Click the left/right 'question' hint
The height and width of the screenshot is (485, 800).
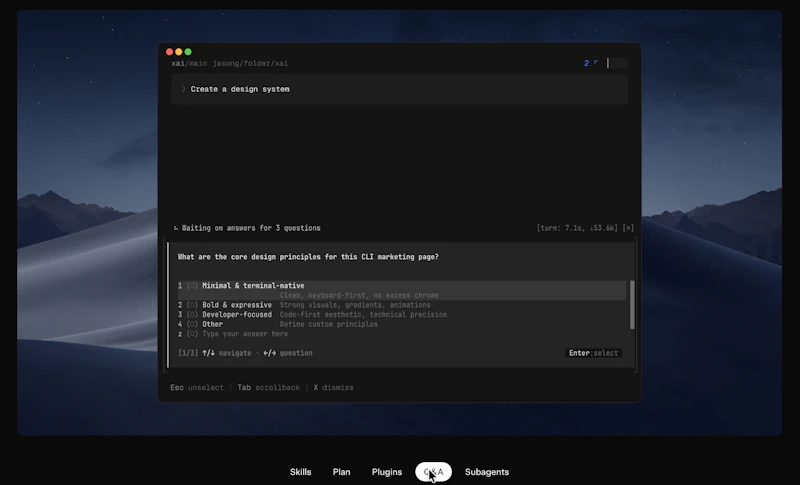pos(288,353)
